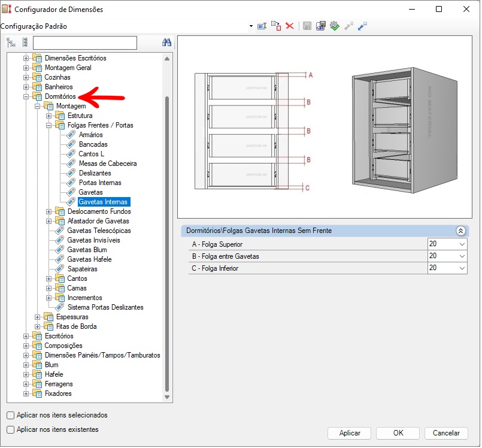Expand the Escritórios tree node
Screen dimensions: 482x448
pos(26,336)
